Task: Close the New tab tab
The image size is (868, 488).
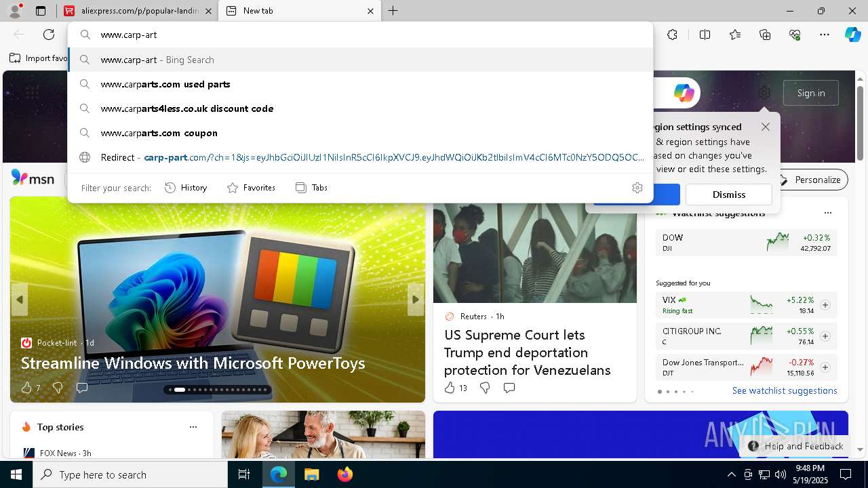Action: [x=371, y=11]
